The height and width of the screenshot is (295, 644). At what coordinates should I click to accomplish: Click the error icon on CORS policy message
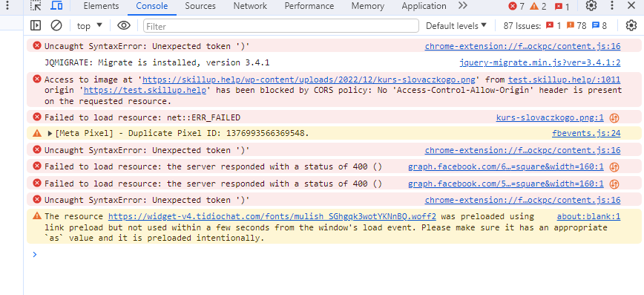pos(37,79)
